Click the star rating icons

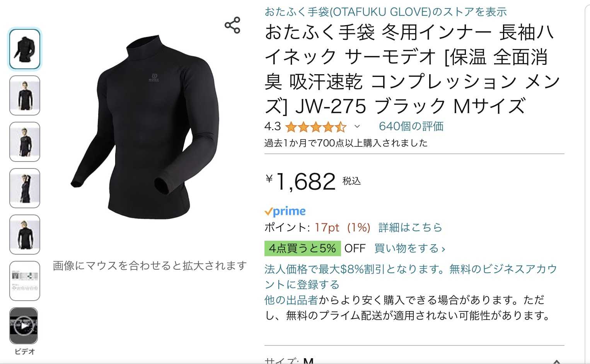coord(315,127)
